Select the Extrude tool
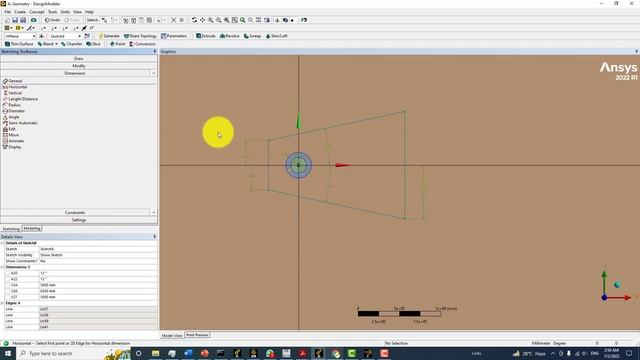Image resolution: width=640 pixels, height=360 pixels. pos(206,36)
